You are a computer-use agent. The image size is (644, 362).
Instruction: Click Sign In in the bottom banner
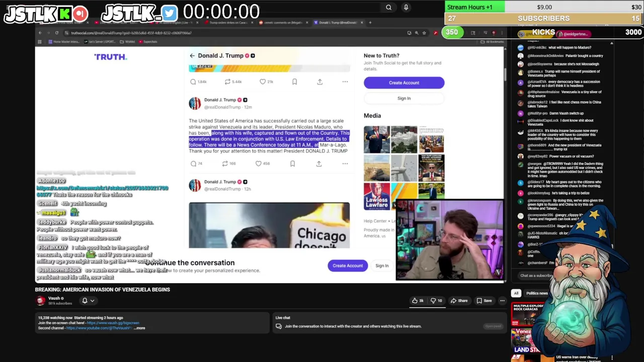(382, 265)
